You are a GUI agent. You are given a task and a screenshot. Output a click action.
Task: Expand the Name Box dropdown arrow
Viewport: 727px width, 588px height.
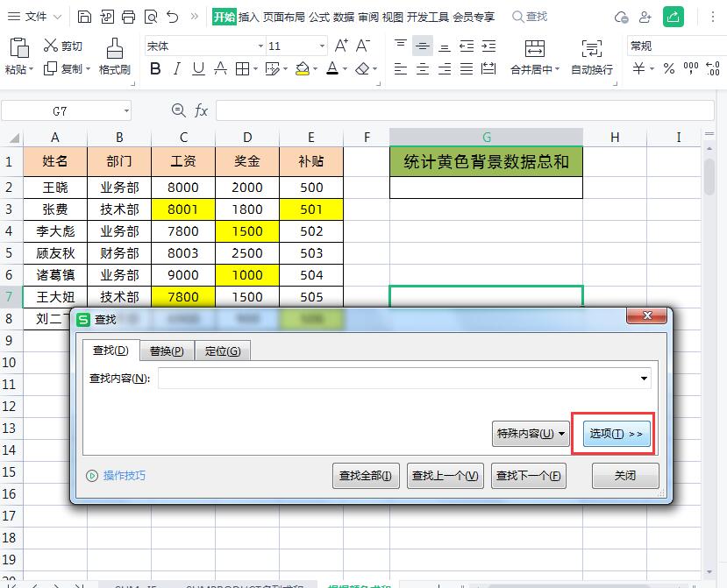pos(126,110)
